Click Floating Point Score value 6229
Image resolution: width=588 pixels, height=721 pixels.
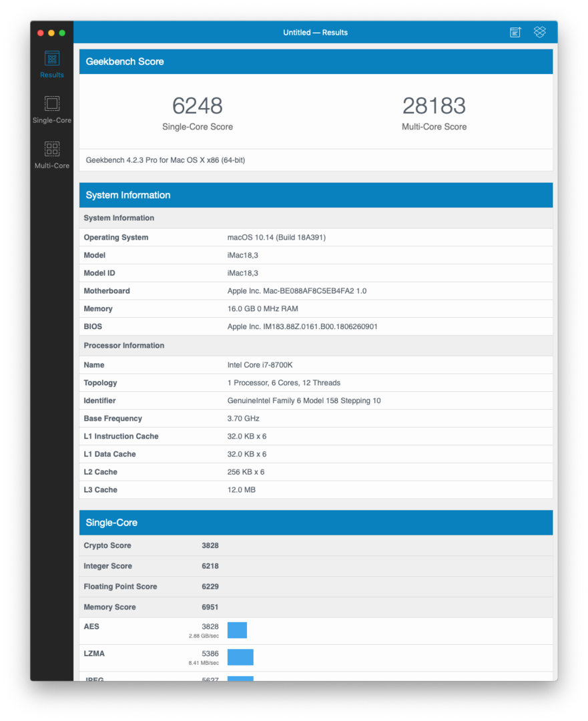tap(210, 587)
